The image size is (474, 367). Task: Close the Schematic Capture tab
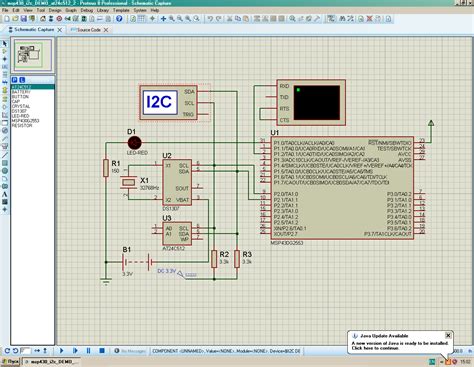[60, 30]
